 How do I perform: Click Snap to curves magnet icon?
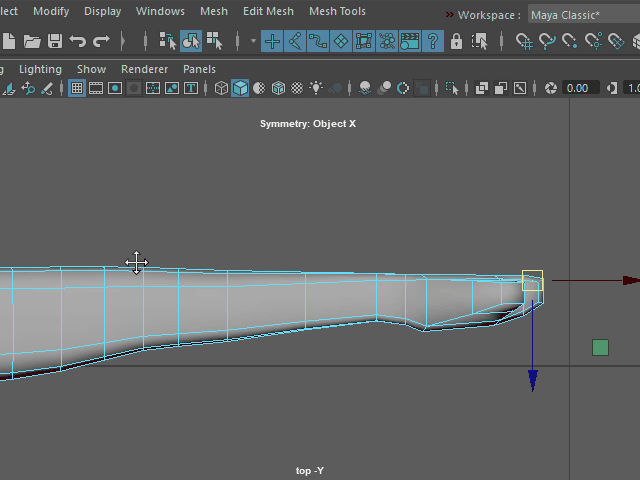pos(547,41)
